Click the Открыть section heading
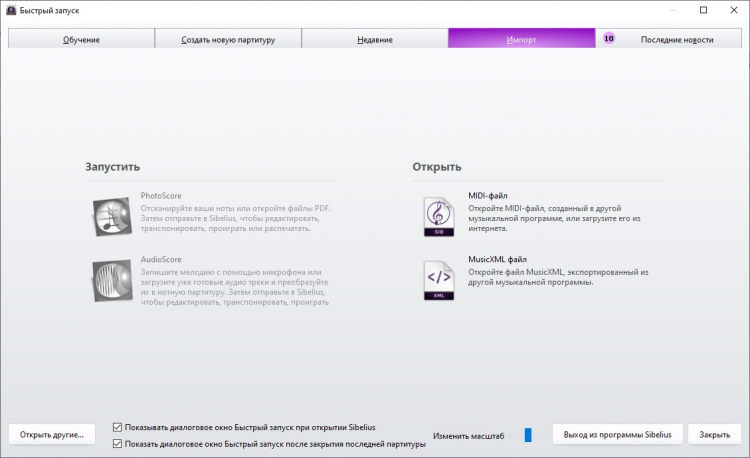The width and height of the screenshot is (750, 458). 437,167
